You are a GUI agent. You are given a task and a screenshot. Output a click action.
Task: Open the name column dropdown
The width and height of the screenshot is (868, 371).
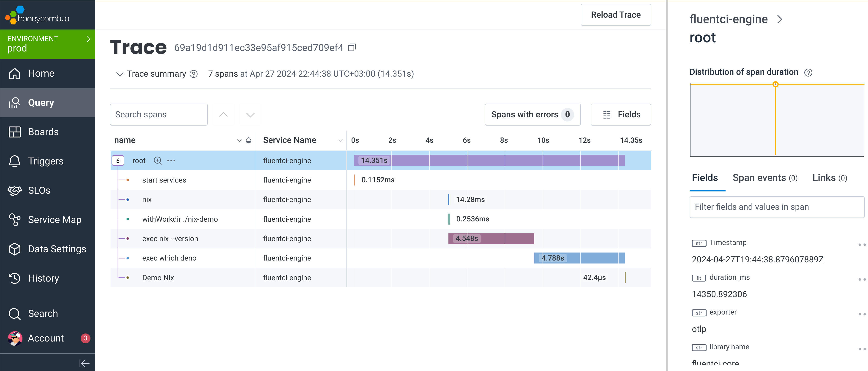pos(239,140)
